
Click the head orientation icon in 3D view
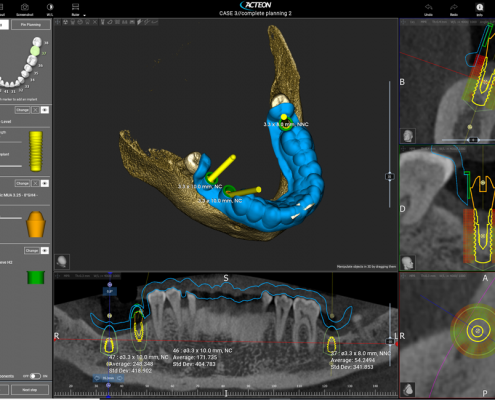pos(62,262)
